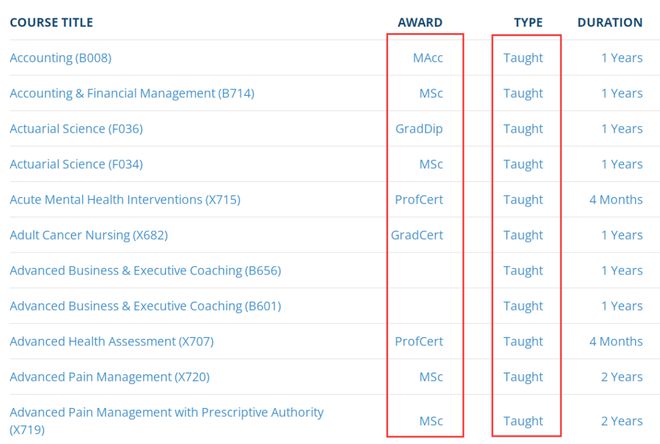Open Advanced Pain Management with Prescriptive Authority
This screenshot has height=444, width=660.
coord(167,420)
